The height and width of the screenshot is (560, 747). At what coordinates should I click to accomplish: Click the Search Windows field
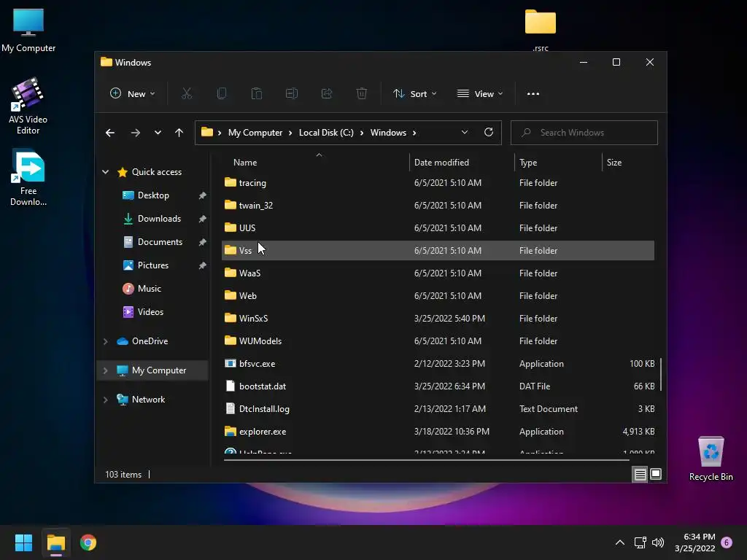pyautogui.click(x=584, y=133)
